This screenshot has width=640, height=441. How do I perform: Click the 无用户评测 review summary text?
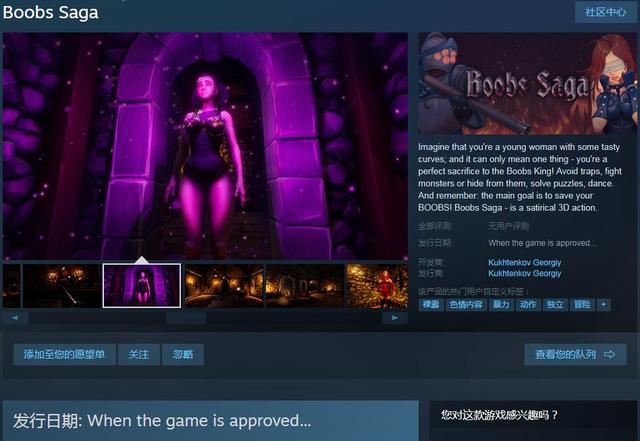pyautogui.click(x=509, y=226)
